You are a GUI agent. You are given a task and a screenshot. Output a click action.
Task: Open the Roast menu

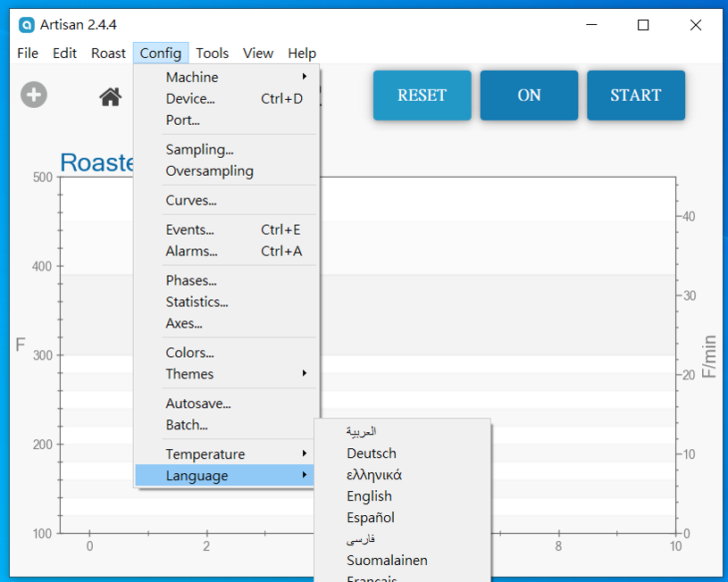(108, 53)
